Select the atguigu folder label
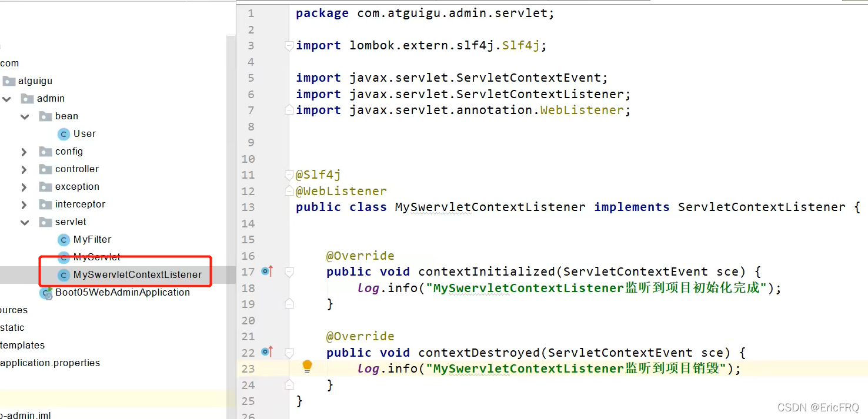 click(35, 81)
